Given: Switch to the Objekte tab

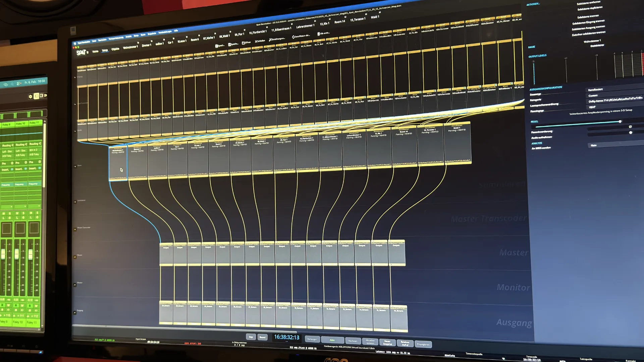Looking at the screenshot, I should pyautogui.click(x=115, y=49).
